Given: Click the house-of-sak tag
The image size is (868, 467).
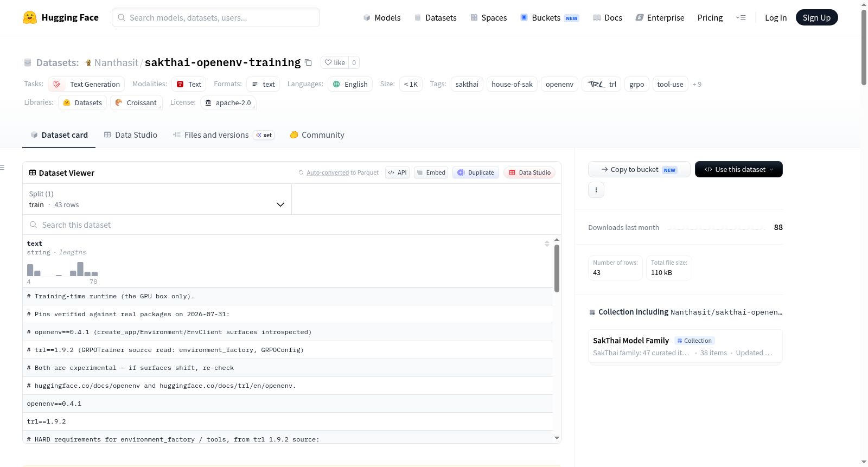Looking at the screenshot, I should 512,84.
